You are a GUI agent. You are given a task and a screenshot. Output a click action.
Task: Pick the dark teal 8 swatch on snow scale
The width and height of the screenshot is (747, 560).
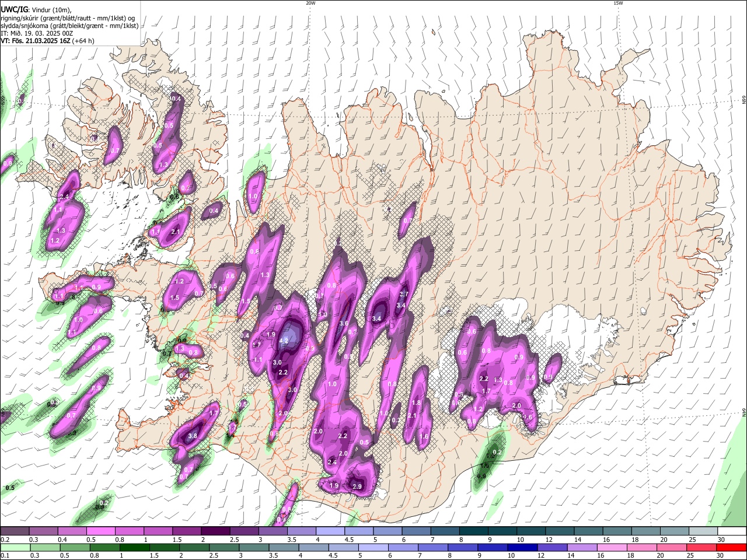pos(474,531)
